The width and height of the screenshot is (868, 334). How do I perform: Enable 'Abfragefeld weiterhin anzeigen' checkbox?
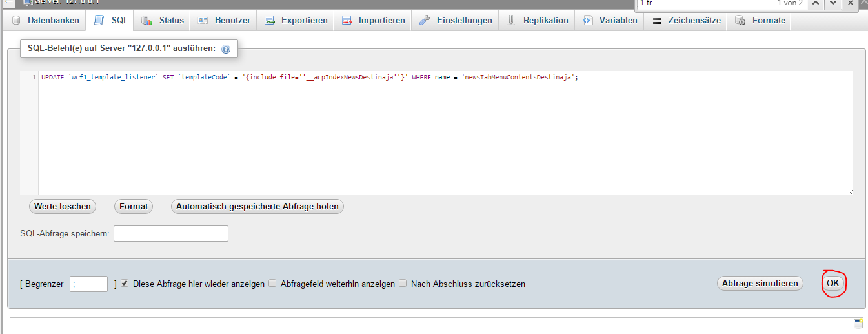click(x=272, y=284)
